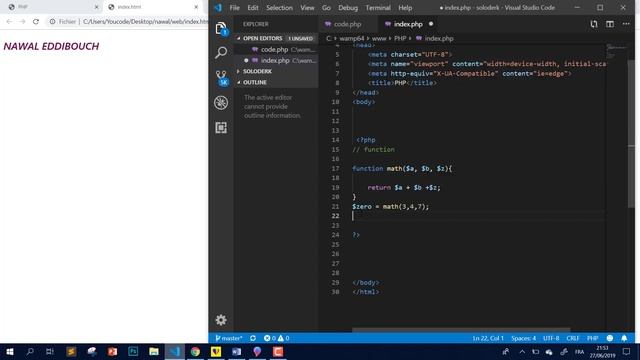Click the editor vertical scrollbar
Screen dimensions: 640x360
[x=631, y=134]
